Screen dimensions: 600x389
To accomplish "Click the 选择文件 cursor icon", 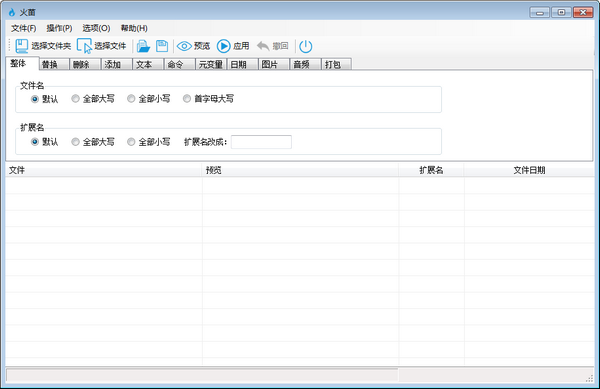I will point(84,46).
